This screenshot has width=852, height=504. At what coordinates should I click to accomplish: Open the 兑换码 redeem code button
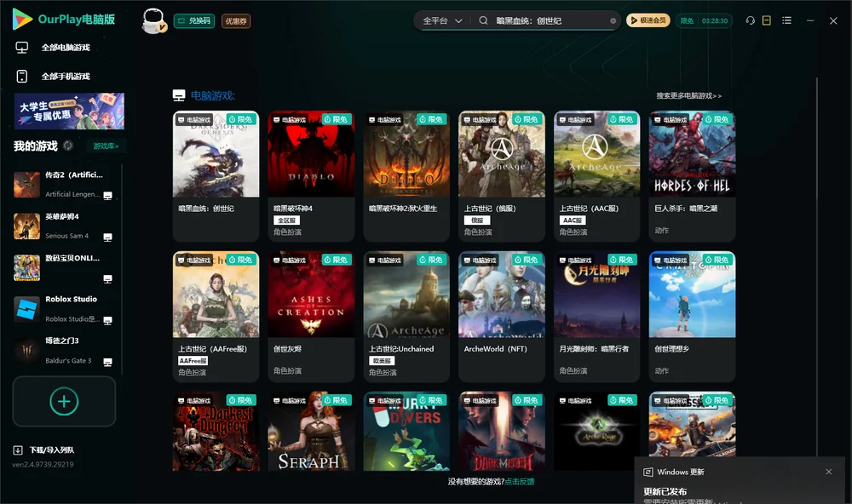click(x=194, y=21)
